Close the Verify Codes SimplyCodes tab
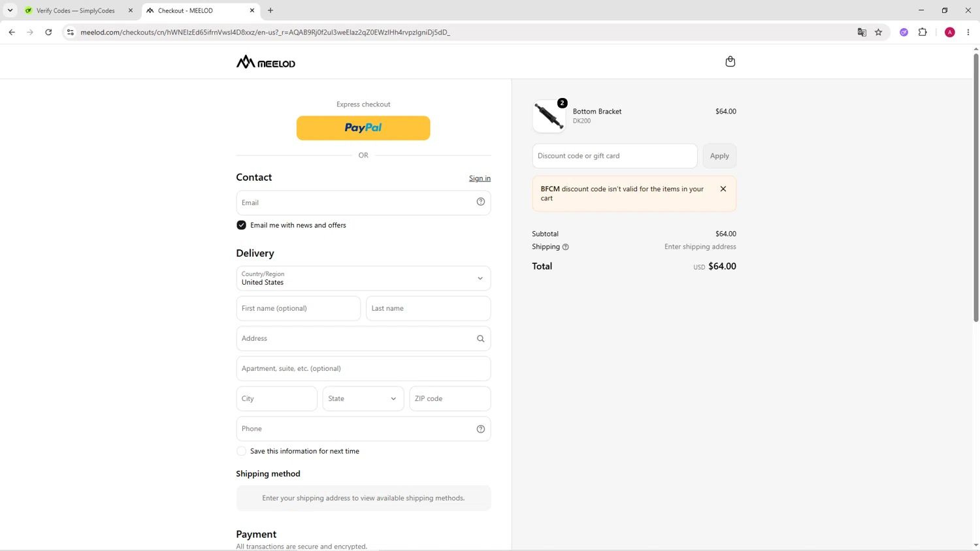Image resolution: width=980 pixels, height=551 pixels. [x=130, y=10]
